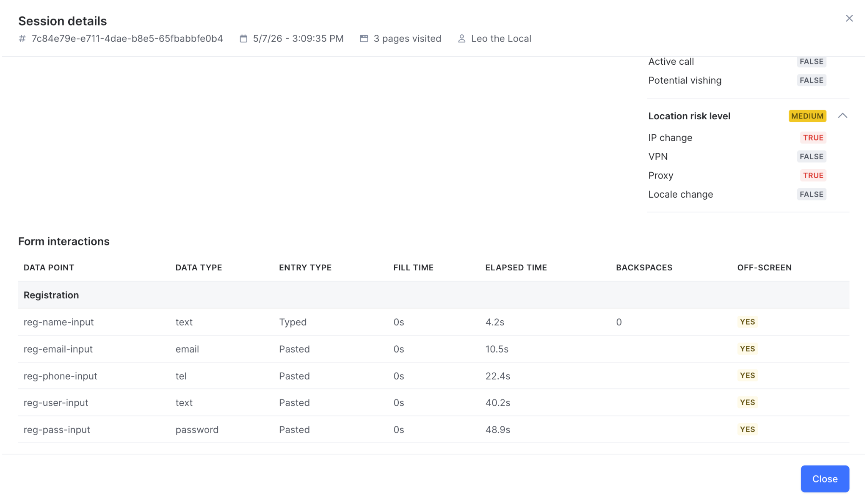Click the 40.2s elapsed time value
Viewport: 867px width, 504px height.
[497, 402]
